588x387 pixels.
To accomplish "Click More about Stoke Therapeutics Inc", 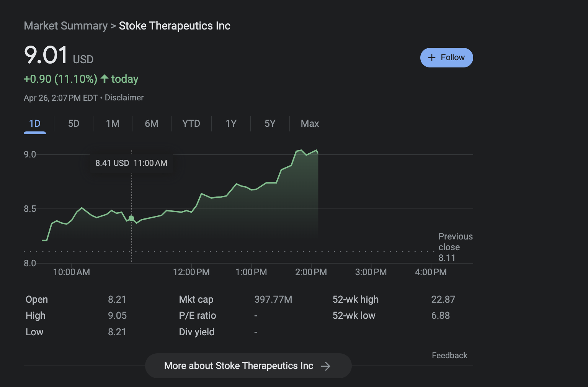I will (238, 366).
